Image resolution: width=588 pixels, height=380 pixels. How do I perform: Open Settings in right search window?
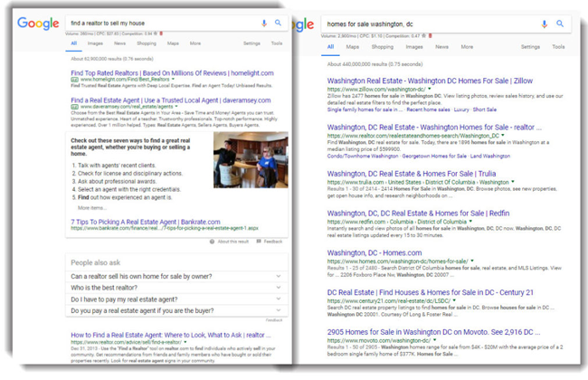click(x=530, y=47)
